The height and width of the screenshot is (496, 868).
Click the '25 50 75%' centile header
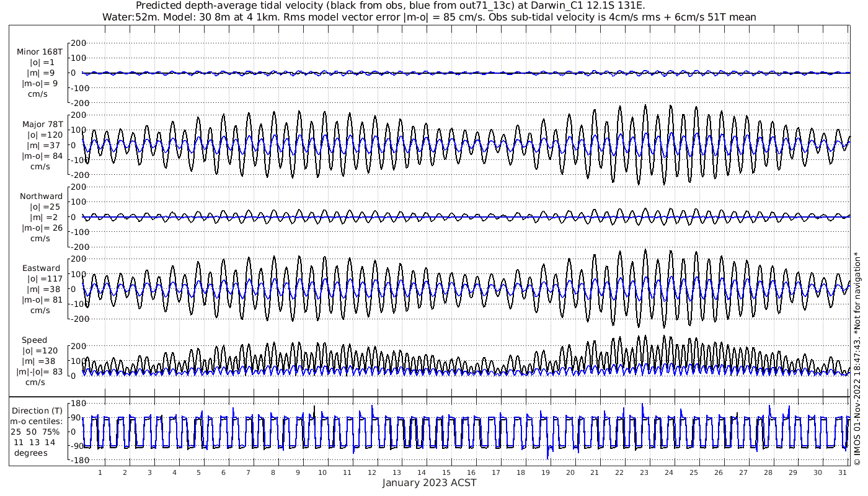point(35,432)
